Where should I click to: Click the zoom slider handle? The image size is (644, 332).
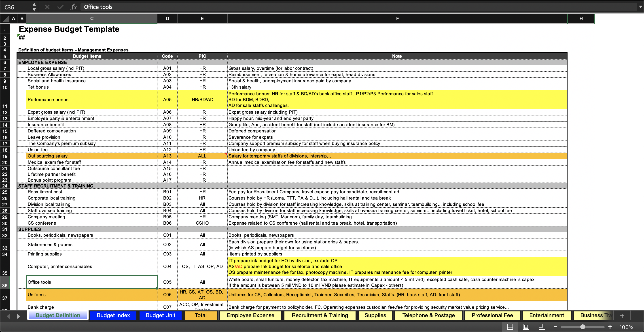583,327
